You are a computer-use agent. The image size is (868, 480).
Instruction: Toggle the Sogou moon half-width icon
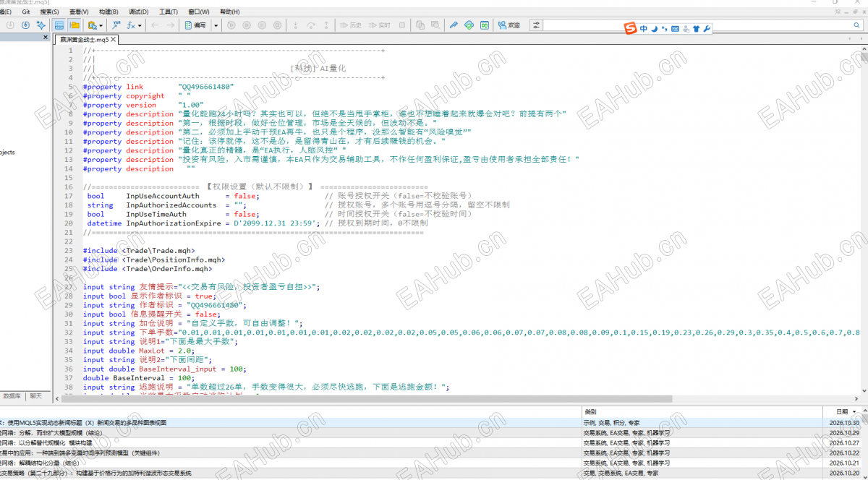pos(654,29)
